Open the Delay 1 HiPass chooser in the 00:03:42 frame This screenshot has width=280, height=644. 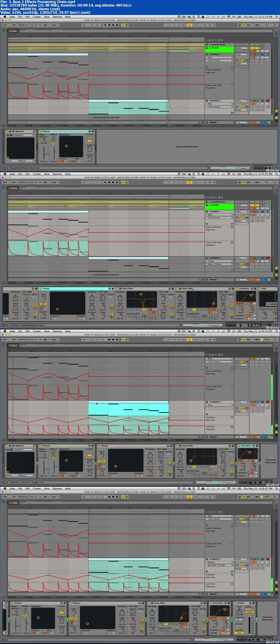220,264
